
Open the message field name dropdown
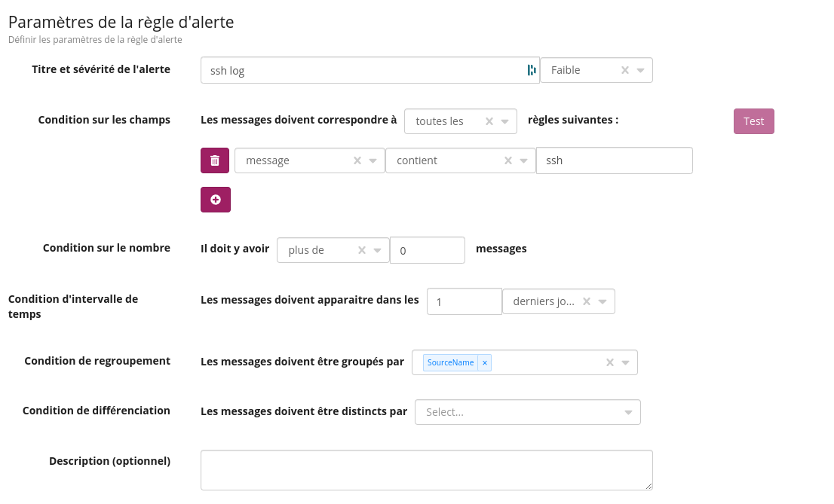[x=373, y=160]
